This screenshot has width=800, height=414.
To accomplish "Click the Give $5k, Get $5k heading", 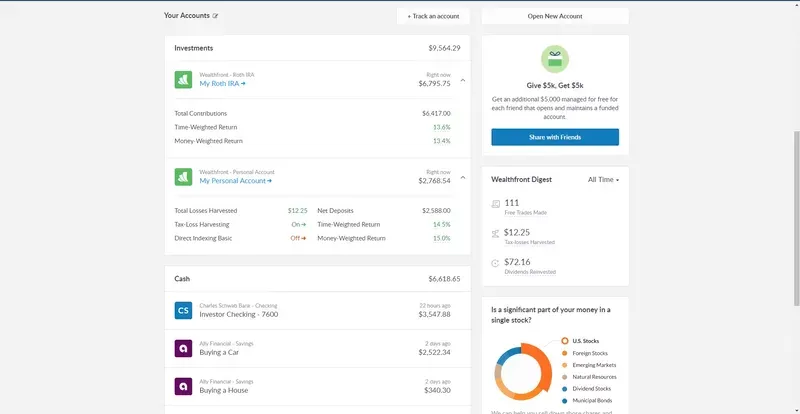I will [x=555, y=86].
